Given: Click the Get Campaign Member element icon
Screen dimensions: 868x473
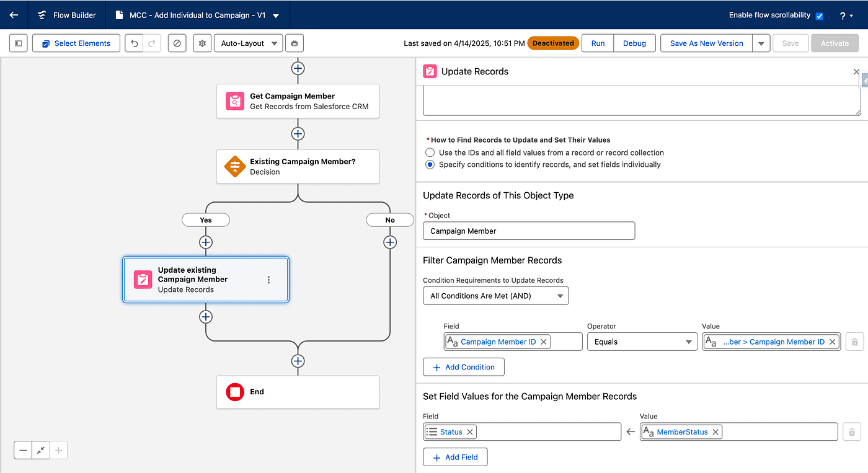Looking at the screenshot, I should [235, 101].
